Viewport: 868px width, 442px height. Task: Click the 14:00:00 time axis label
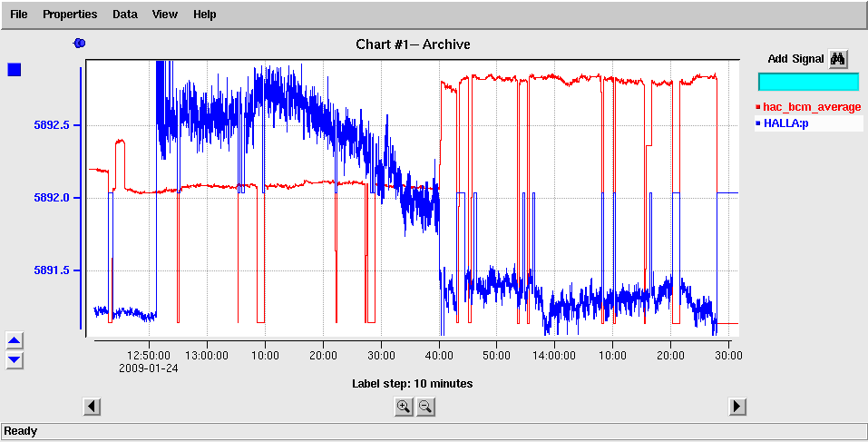click(554, 355)
